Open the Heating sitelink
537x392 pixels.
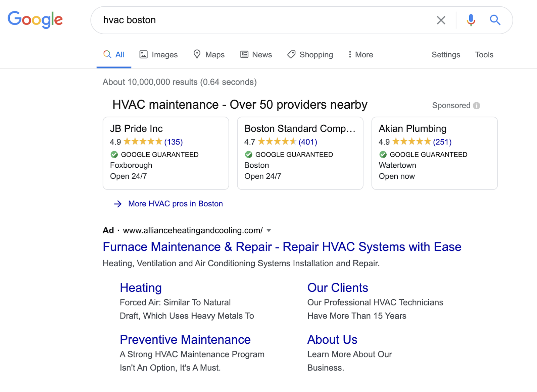point(141,288)
